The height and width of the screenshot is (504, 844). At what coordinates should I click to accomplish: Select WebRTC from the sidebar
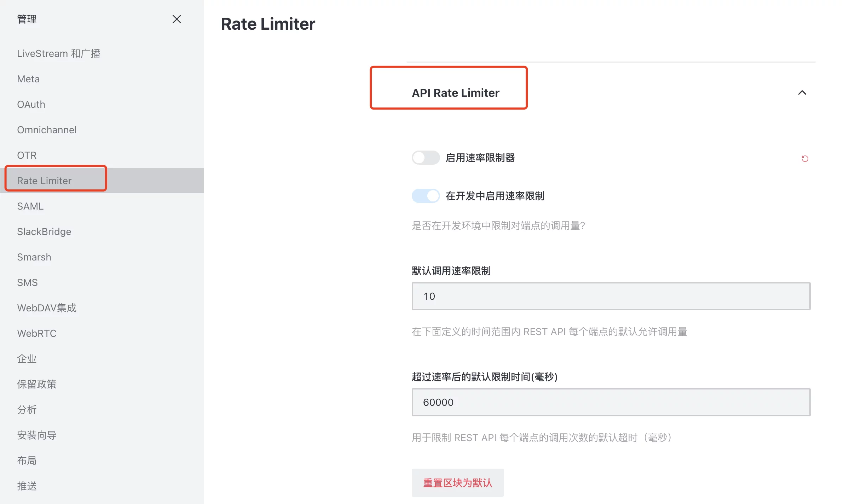pos(37,333)
